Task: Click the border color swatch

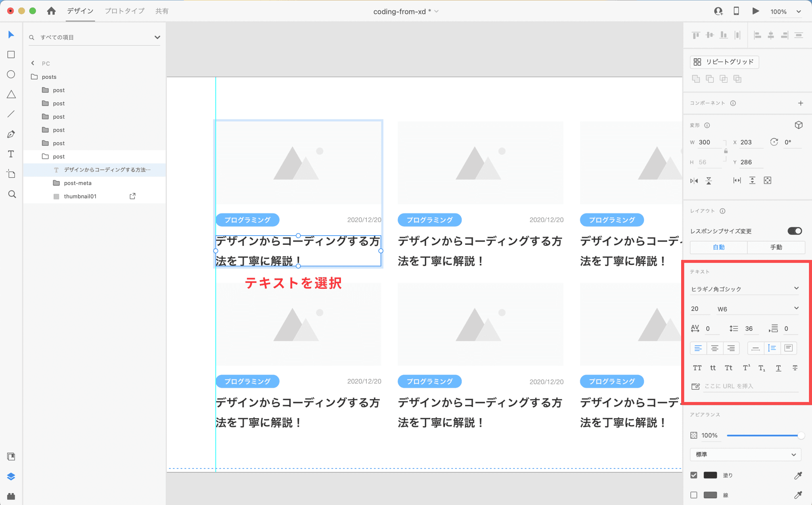Action: pyautogui.click(x=710, y=495)
